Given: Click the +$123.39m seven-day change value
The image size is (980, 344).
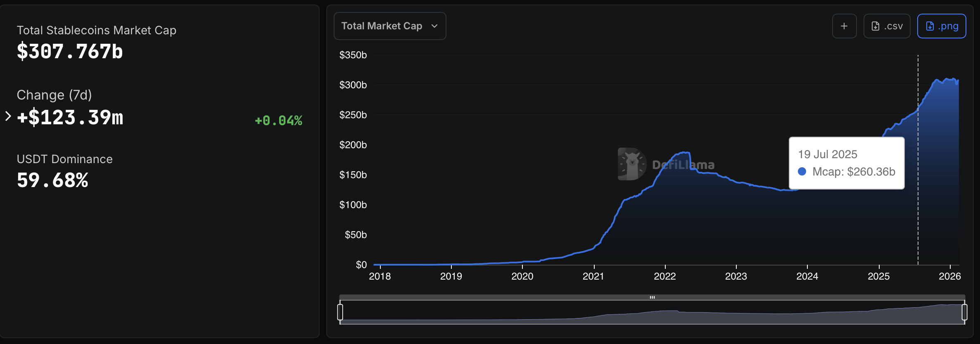Looking at the screenshot, I should pos(70,118).
